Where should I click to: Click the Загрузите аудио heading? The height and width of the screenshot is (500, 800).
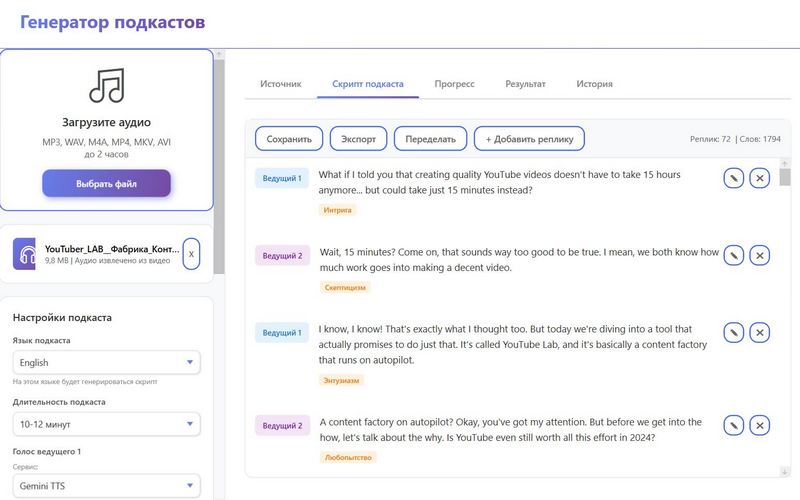click(106, 122)
